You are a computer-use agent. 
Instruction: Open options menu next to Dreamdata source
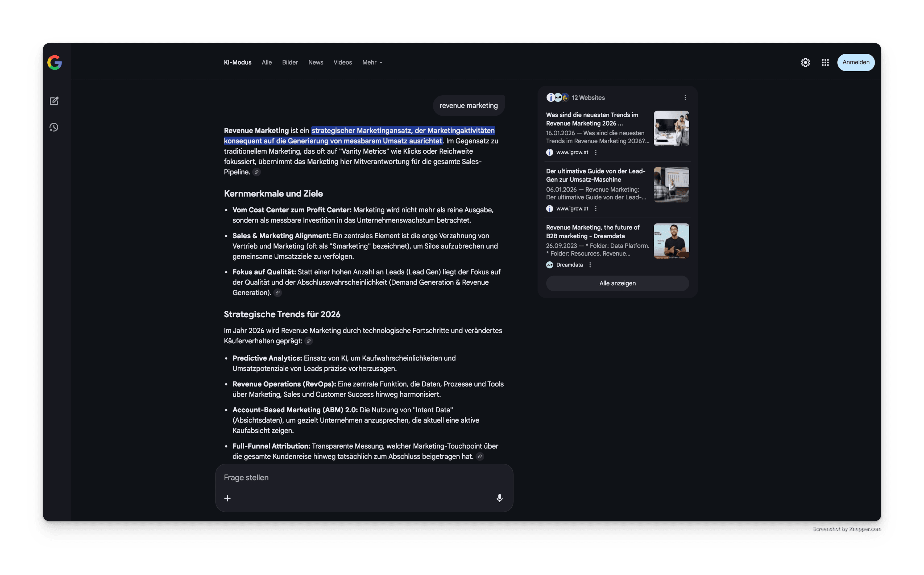coord(590,265)
